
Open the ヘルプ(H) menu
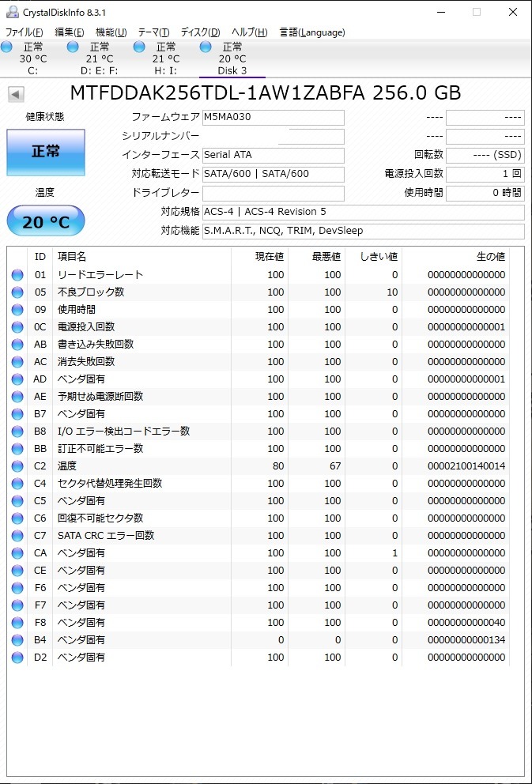coord(250,32)
